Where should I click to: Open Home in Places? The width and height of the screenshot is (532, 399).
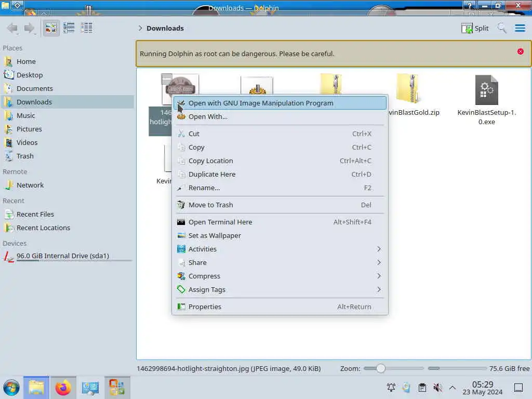[x=67, y=61]
